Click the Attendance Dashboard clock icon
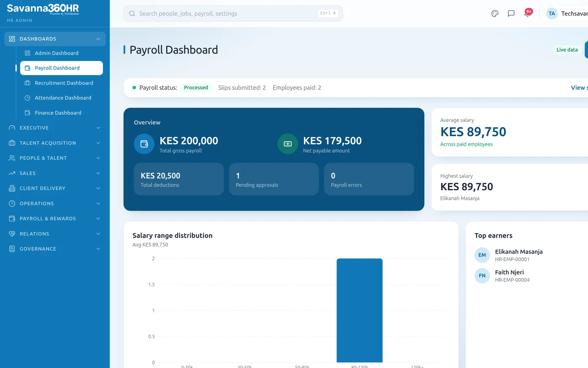Viewport: 588px width, 368px height. (x=27, y=98)
